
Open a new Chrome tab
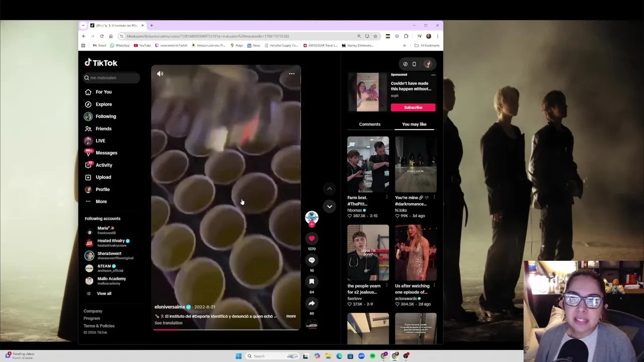[151, 25]
